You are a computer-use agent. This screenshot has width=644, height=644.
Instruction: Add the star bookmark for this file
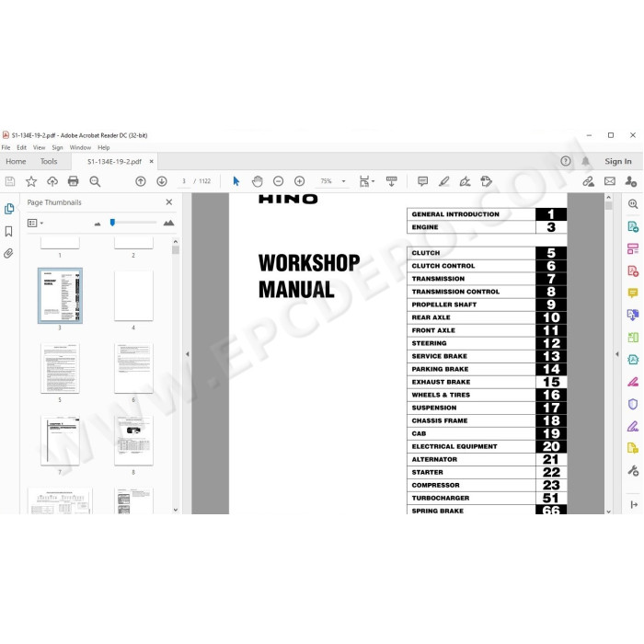pyautogui.click(x=31, y=181)
